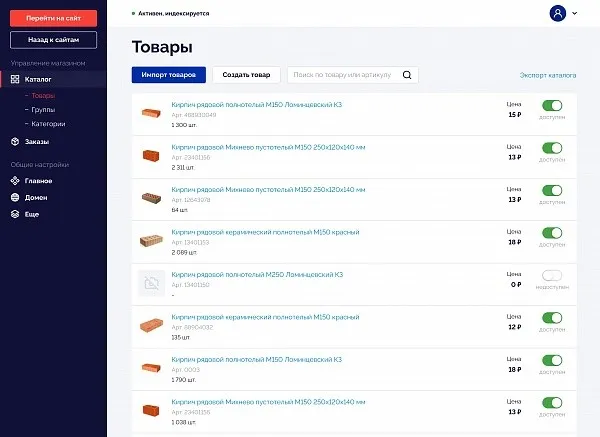600x437 pixels.
Task: Toggle availability of the 2 311 шт. brick
Action: (x=552, y=148)
